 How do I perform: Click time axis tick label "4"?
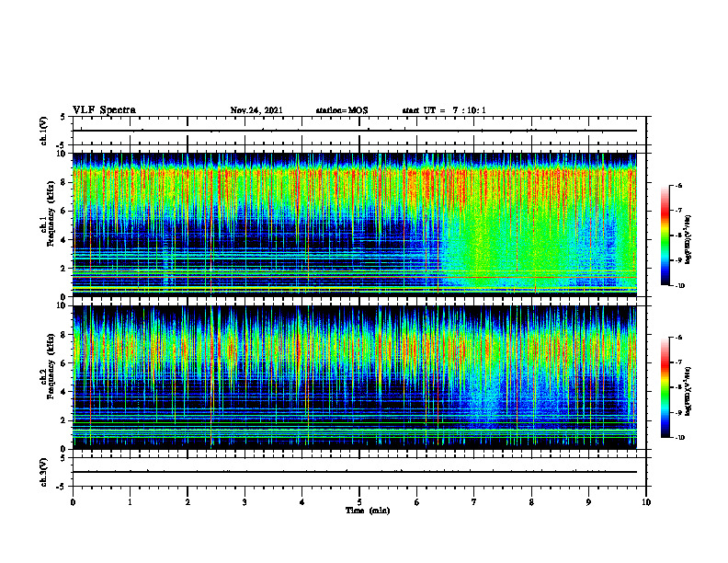302,502
